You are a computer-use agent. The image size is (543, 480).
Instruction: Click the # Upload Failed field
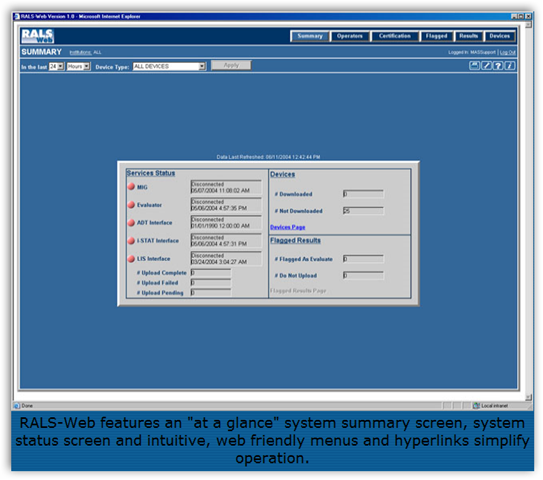pyautogui.click(x=211, y=283)
